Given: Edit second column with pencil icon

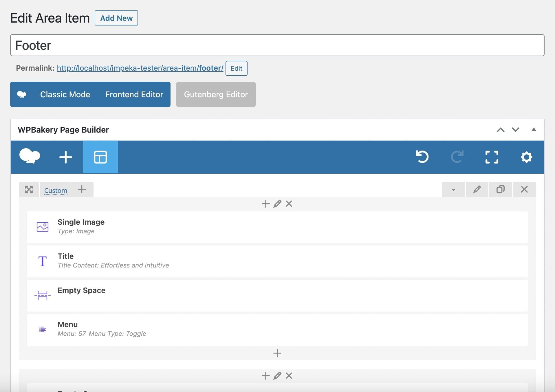Looking at the screenshot, I should [x=277, y=376].
